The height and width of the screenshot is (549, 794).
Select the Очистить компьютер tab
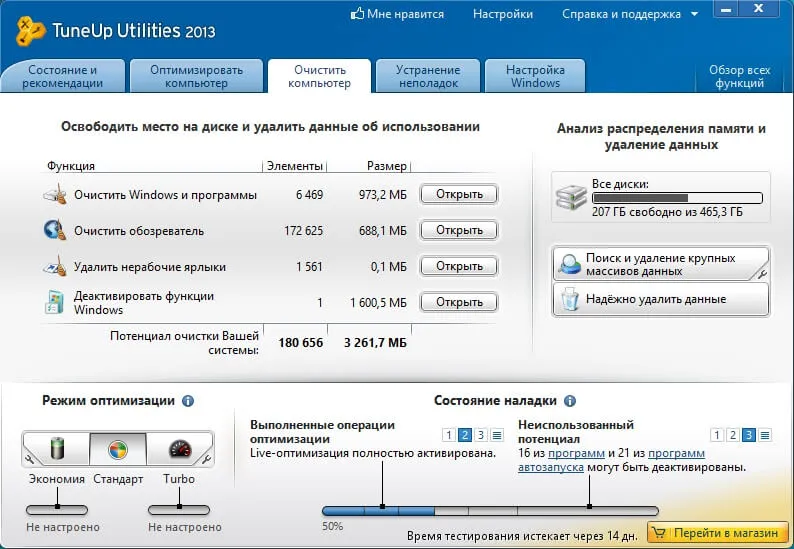320,76
